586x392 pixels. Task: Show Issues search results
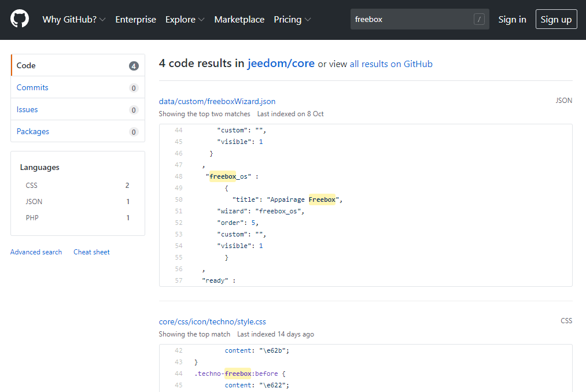78,109
